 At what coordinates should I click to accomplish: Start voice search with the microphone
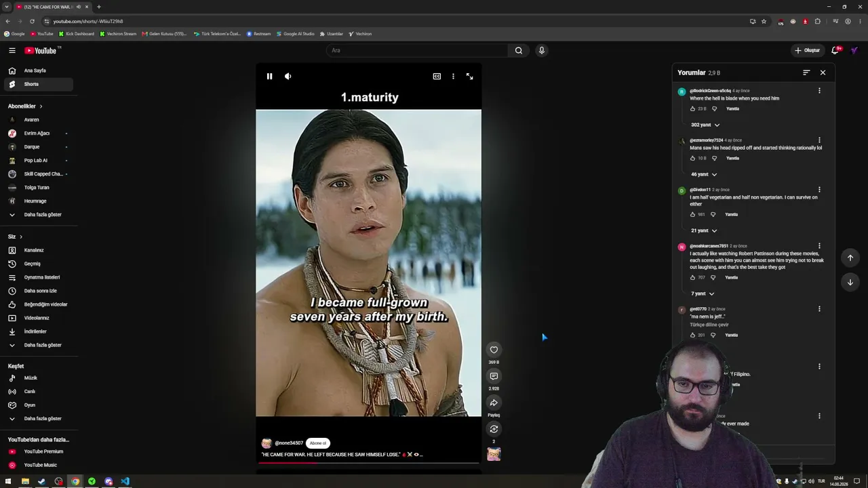click(x=541, y=50)
